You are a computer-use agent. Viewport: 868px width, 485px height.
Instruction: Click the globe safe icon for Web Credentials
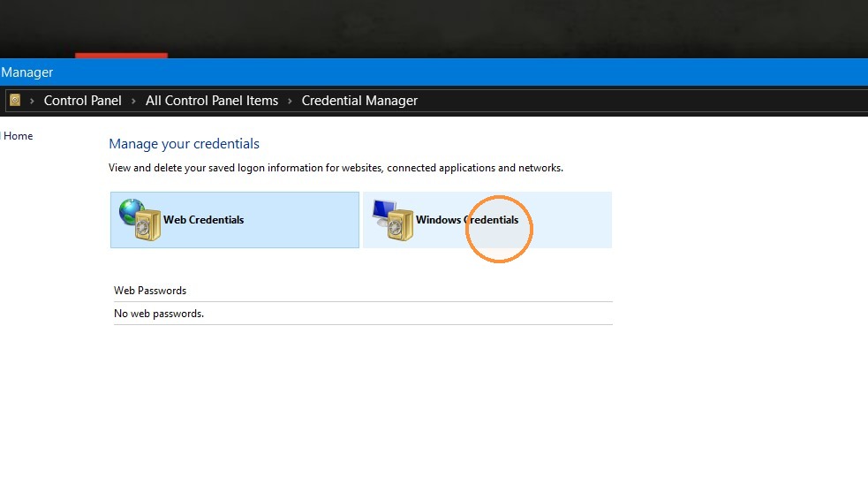[140, 220]
